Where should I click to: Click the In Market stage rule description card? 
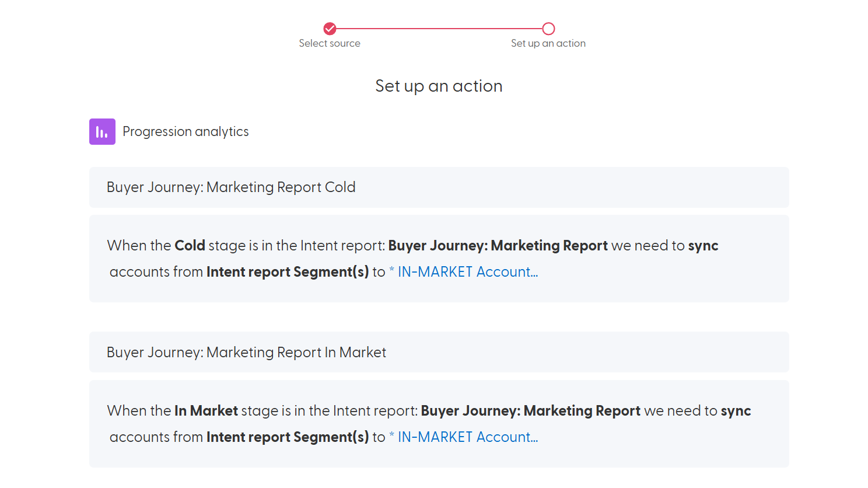439,424
